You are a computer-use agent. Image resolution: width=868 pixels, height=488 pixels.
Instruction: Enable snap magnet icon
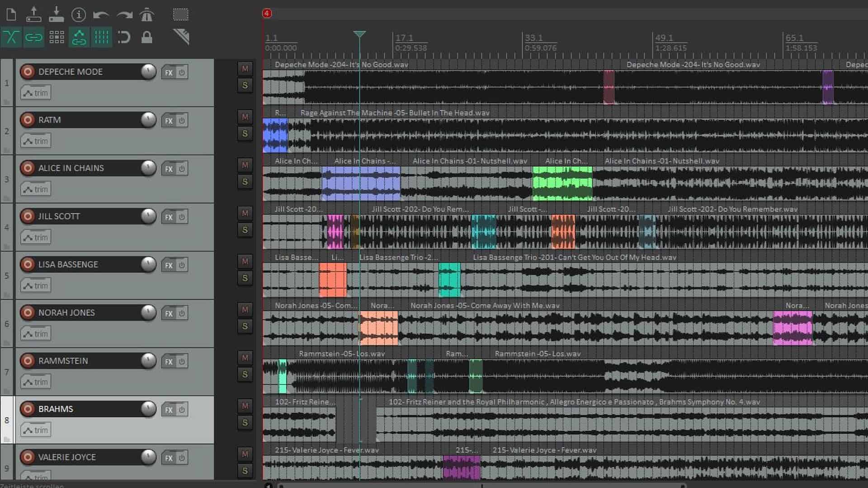tap(124, 38)
